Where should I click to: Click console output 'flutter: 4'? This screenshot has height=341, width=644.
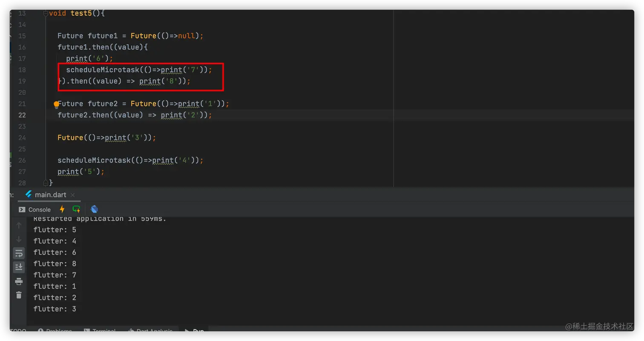55,241
